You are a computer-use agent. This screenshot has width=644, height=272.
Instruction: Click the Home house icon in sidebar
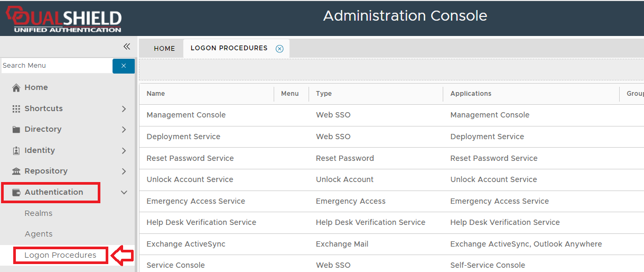click(16, 88)
